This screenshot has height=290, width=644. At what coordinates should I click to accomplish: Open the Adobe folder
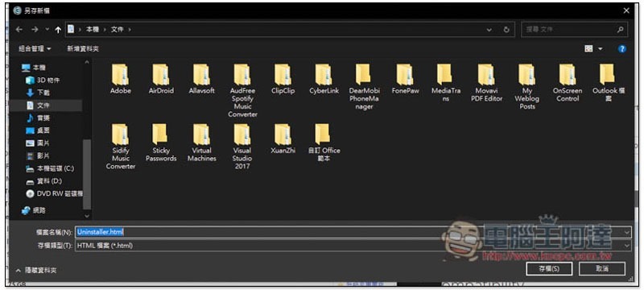[120, 79]
